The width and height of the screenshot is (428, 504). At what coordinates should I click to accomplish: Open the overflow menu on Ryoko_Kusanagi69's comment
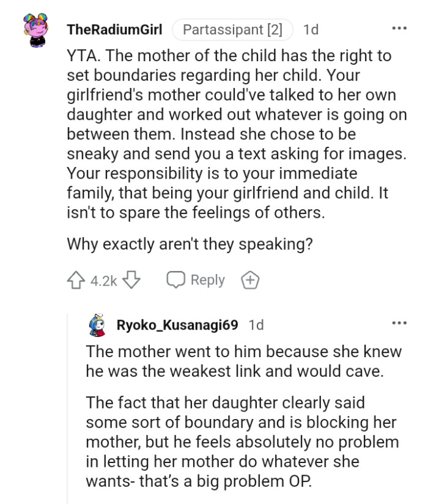(x=399, y=323)
